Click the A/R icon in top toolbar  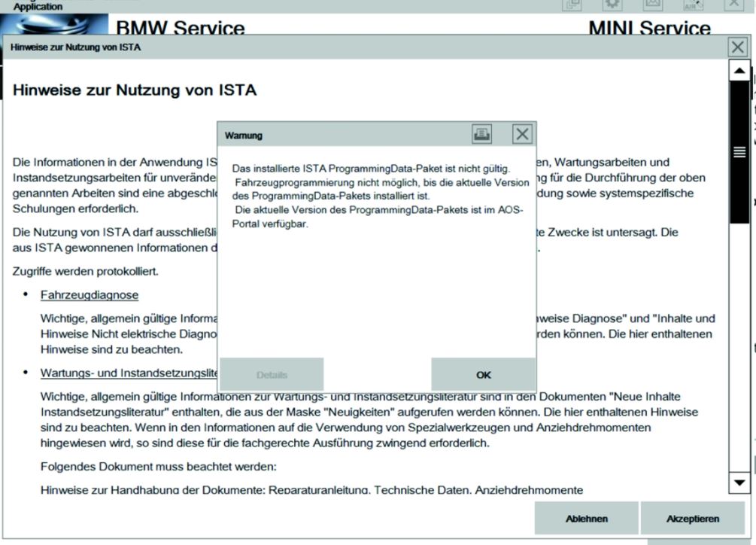694,5
